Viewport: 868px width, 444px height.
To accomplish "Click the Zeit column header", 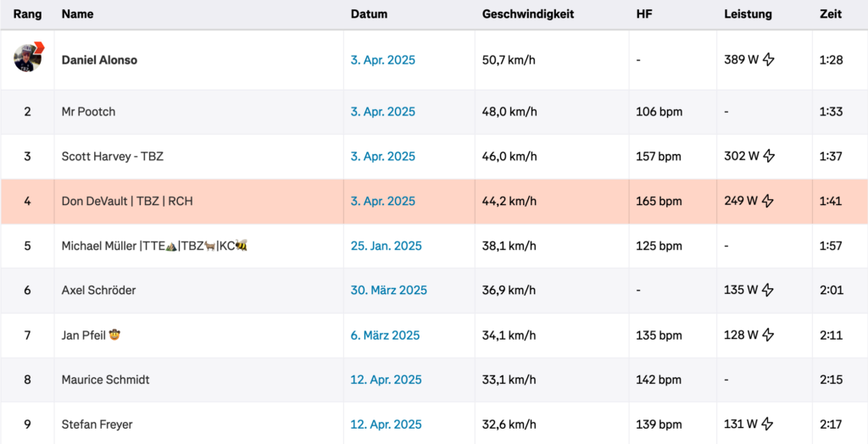I will [x=831, y=14].
